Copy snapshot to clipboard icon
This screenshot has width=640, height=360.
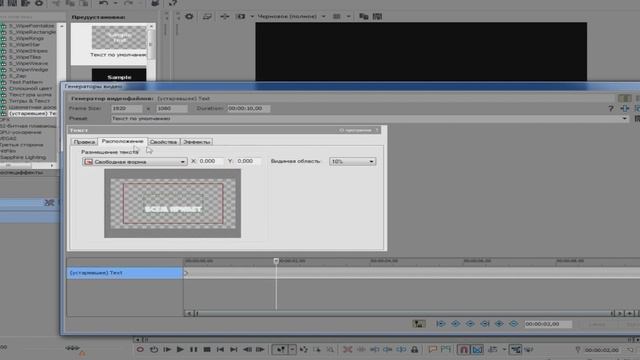(x=364, y=16)
